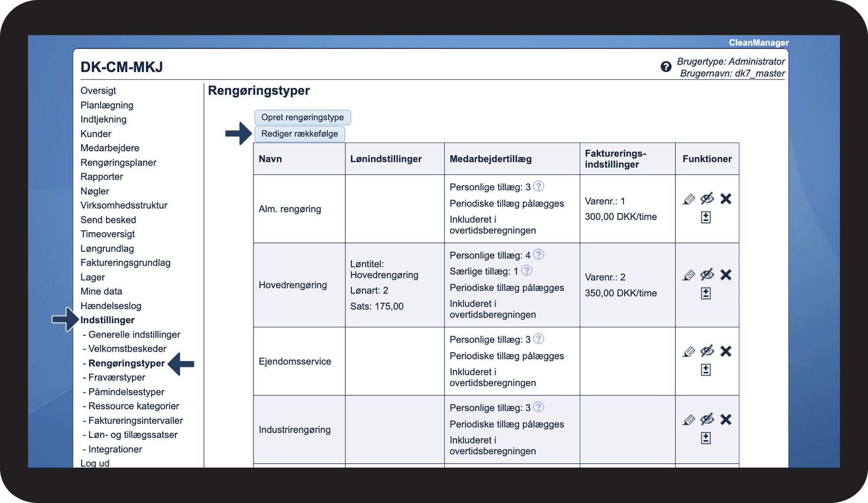Open Timeoversigt in the side menu
The image size is (868, 503).
coord(108,234)
